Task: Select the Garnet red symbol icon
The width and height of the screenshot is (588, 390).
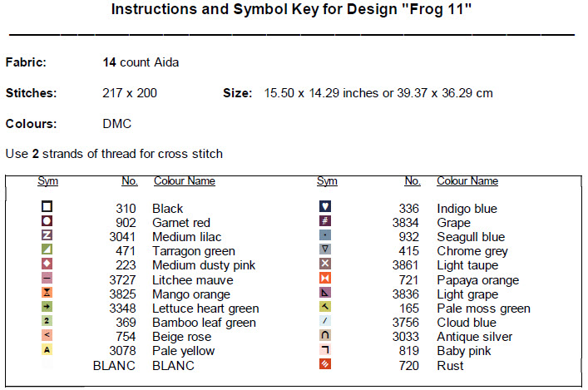Action: pyautogui.click(x=47, y=221)
